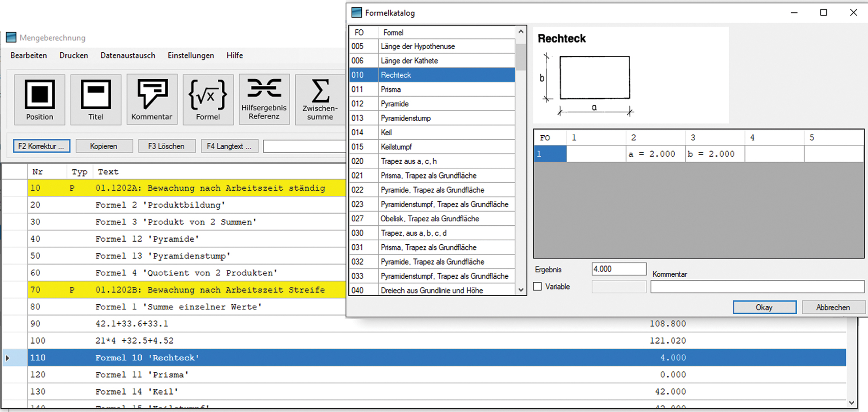Select the 'b = 2.000' cell

(715, 154)
